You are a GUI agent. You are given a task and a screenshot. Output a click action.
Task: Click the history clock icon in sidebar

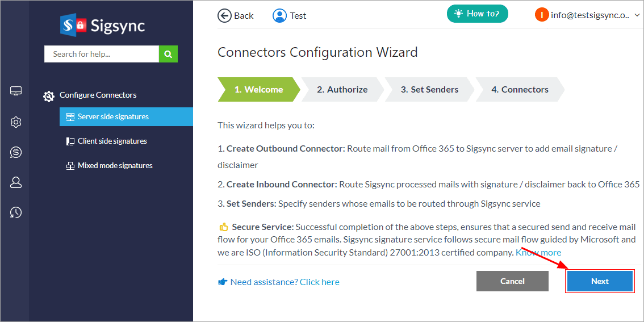pyautogui.click(x=16, y=212)
